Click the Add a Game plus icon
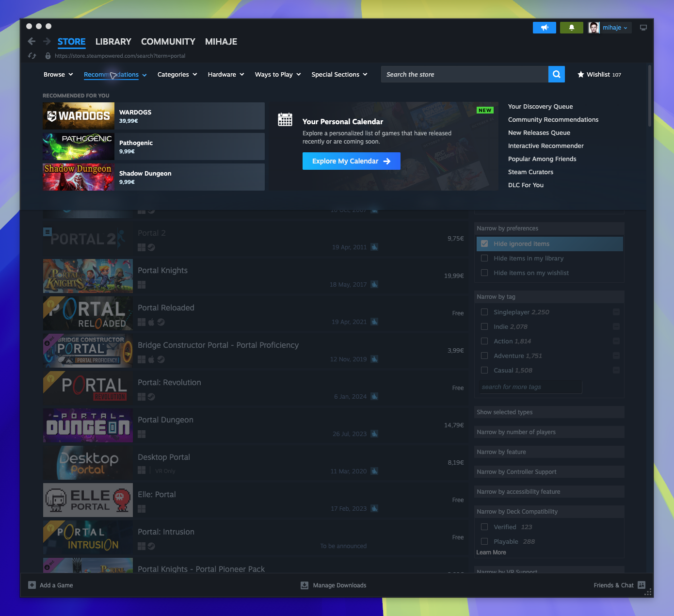 tap(32, 585)
